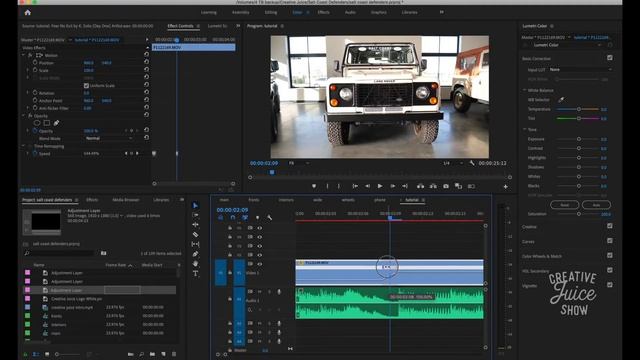Click the Reset button in Tone
Screen dimensions: 640x360
(564, 204)
